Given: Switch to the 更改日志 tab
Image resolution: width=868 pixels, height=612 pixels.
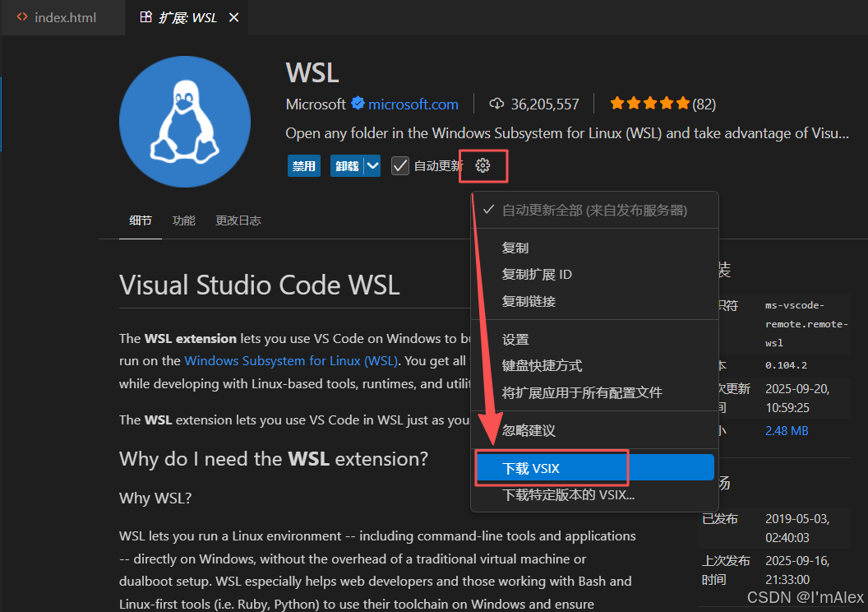Looking at the screenshot, I should [238, 220].
